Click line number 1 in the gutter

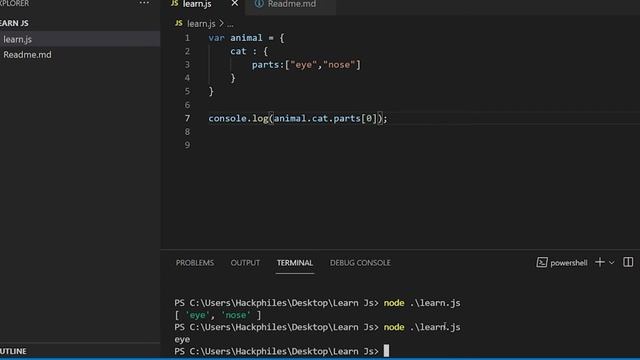[x=187, y=38]
